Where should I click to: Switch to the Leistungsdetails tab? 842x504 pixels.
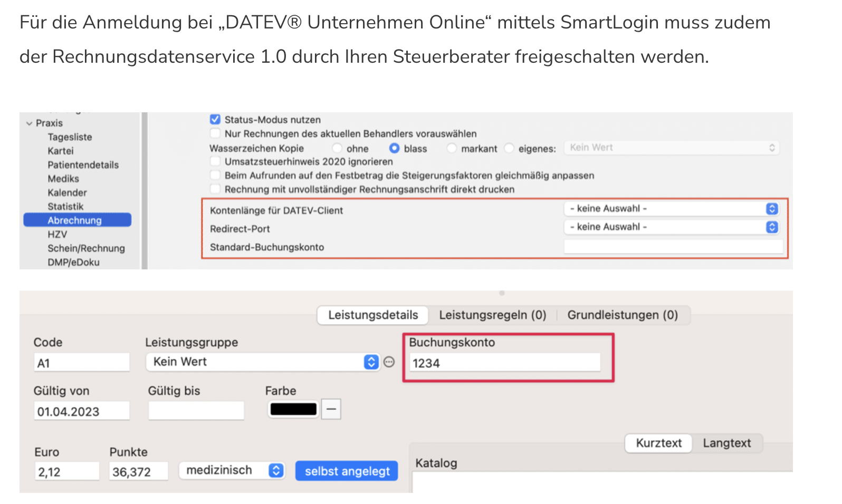(373, 315)
